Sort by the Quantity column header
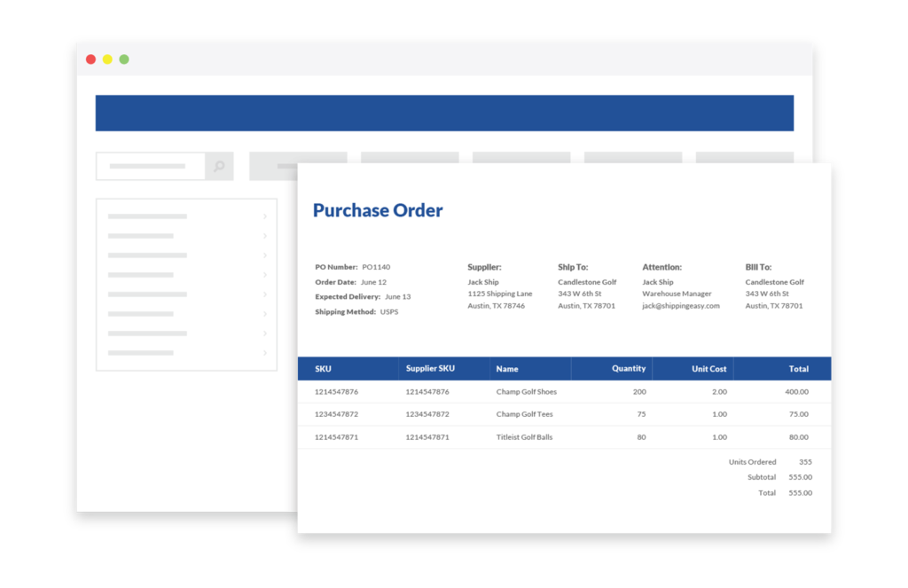Screen dimensions: 908x588 point(628,368)
